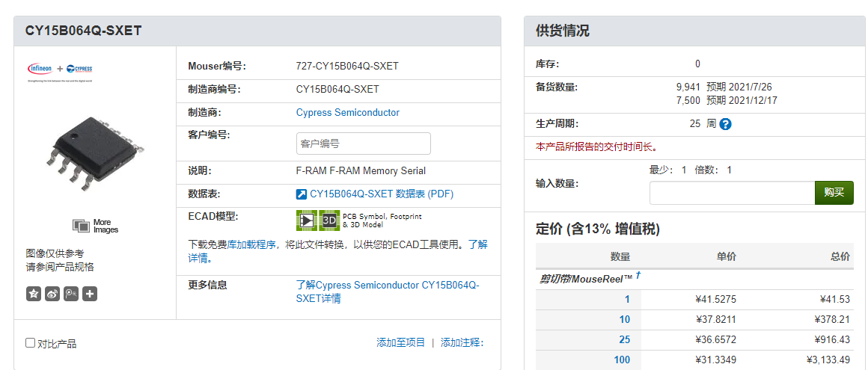
Task: Click the 3D model ECAD icon
Action: click(x=329, y=221)
